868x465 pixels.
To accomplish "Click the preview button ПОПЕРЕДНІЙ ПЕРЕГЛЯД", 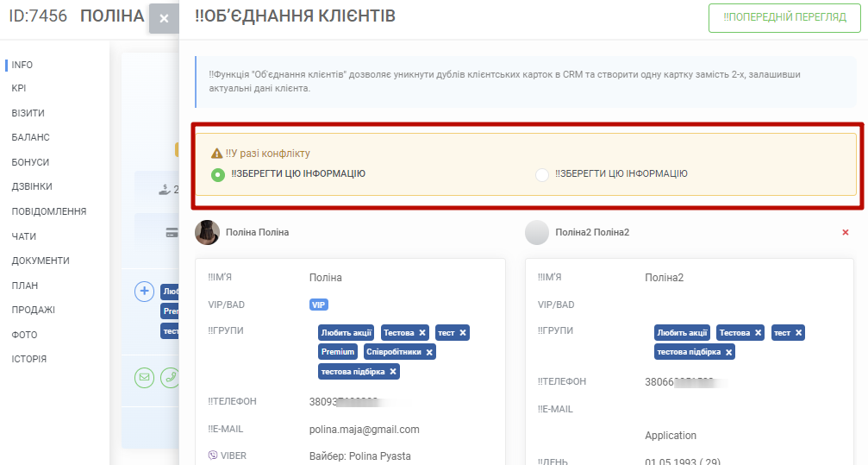I will pos(784,18).
